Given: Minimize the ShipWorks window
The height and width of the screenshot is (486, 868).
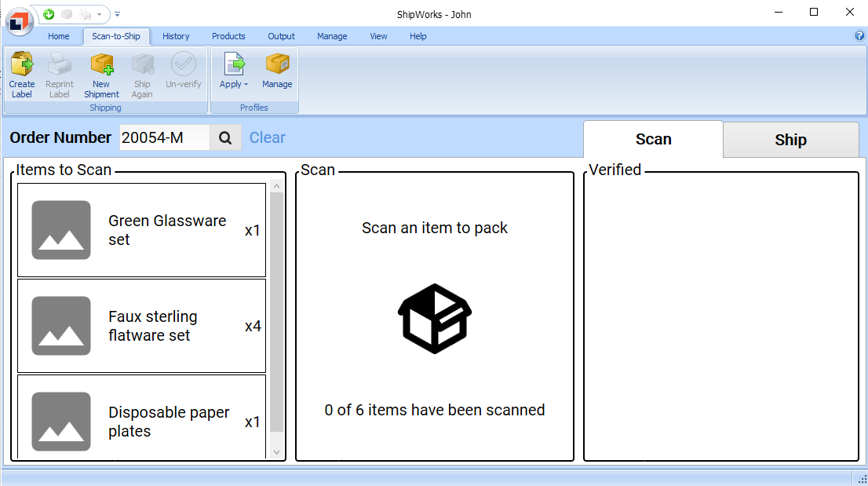Looking at the screenshot, I should [779, 13].
